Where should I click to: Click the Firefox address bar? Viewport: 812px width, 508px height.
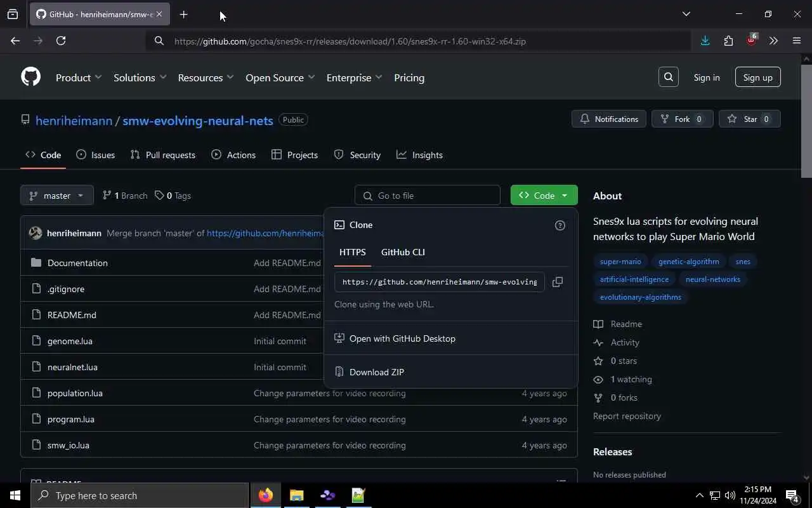(419, 41)
